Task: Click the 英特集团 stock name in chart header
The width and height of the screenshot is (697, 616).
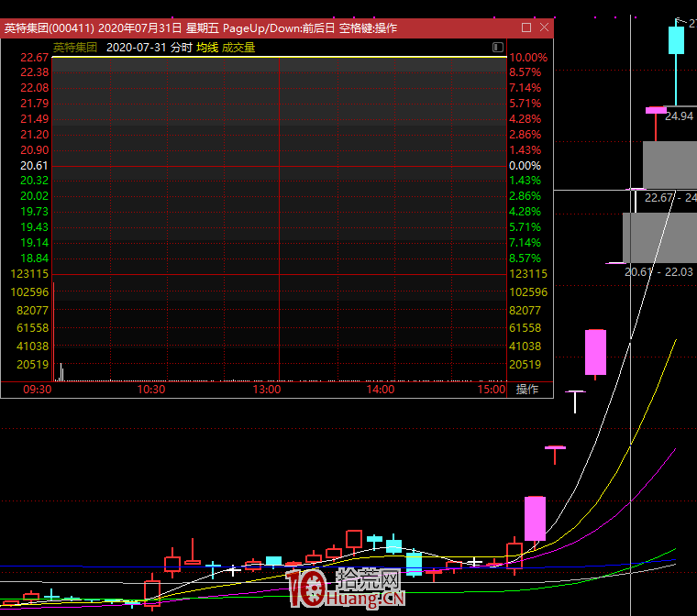Action: coord(75,47)
